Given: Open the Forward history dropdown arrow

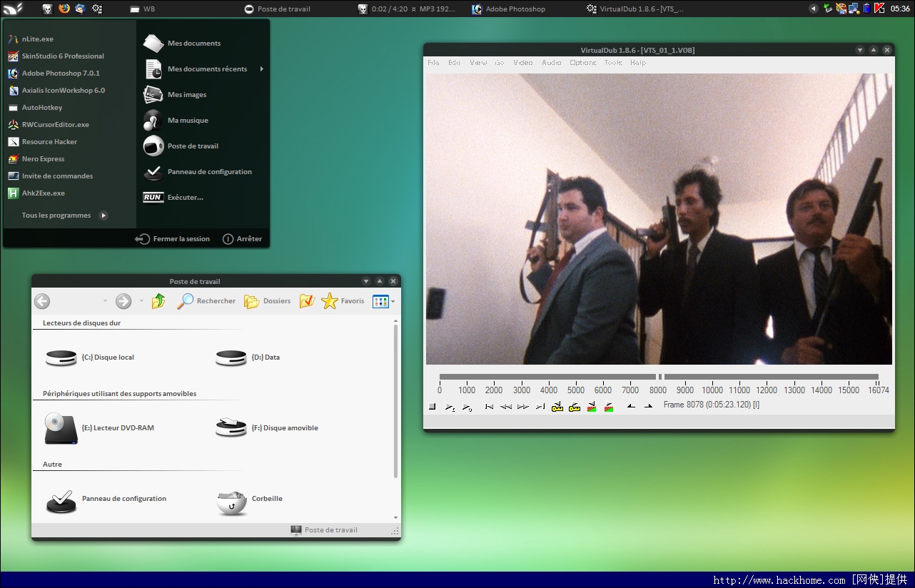Looking at the screenshot, I should [x=141, y=302].
